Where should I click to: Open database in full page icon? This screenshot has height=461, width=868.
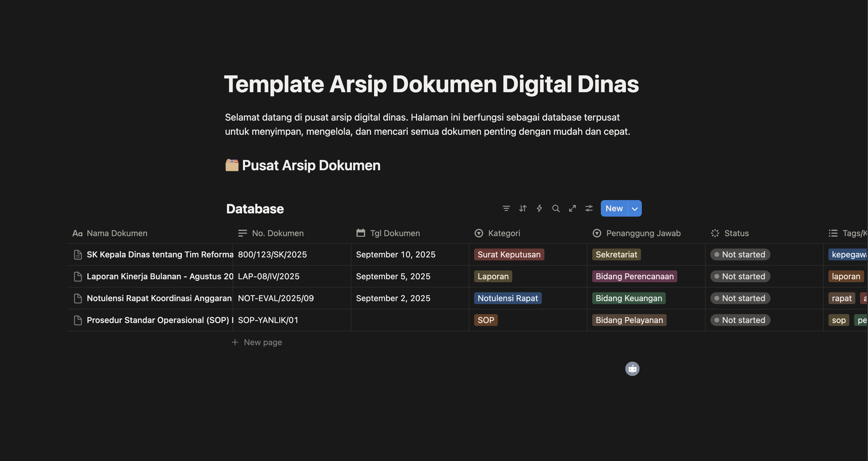pos(572,208)
